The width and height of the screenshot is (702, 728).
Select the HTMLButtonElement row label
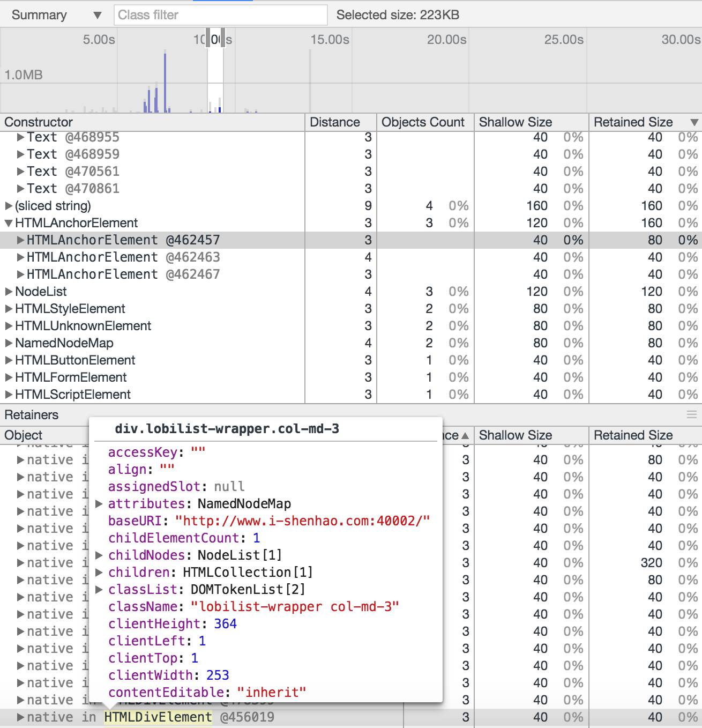[75, 360]
